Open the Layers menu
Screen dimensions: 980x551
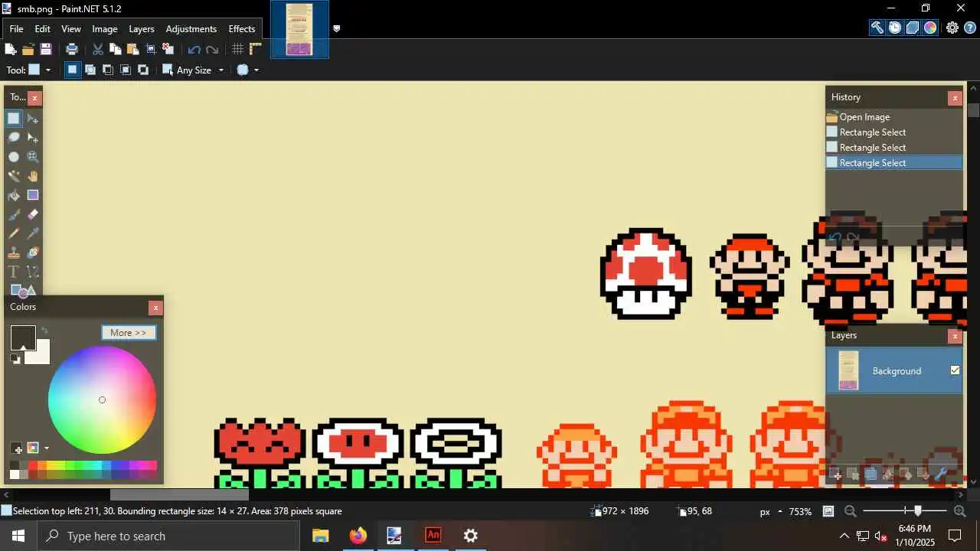142,28
